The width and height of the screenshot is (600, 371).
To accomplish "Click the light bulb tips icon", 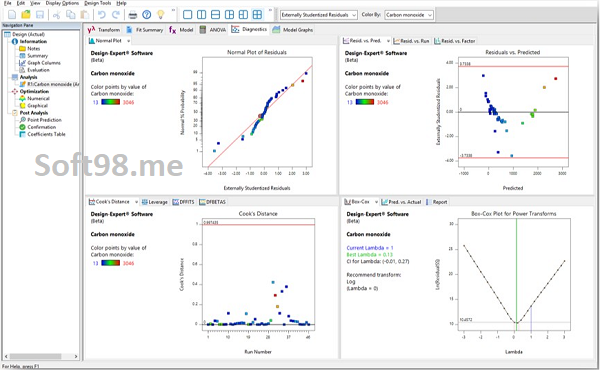I will click(x=161, y=15).
